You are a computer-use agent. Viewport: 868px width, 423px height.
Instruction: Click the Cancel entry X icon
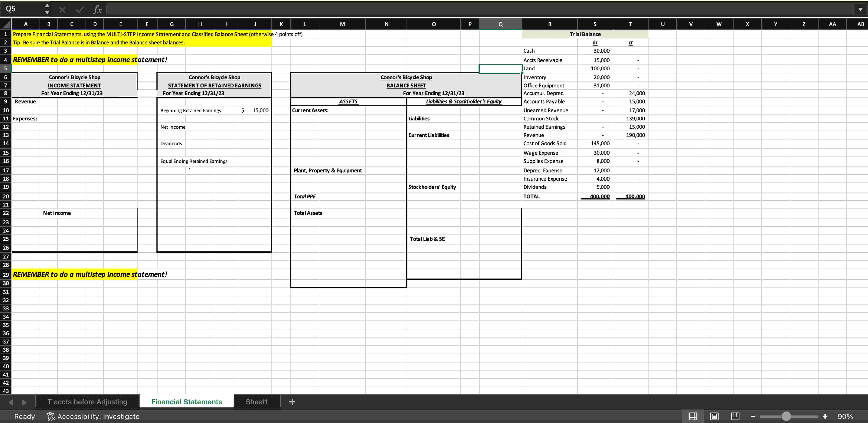click(x=62, y=9)
